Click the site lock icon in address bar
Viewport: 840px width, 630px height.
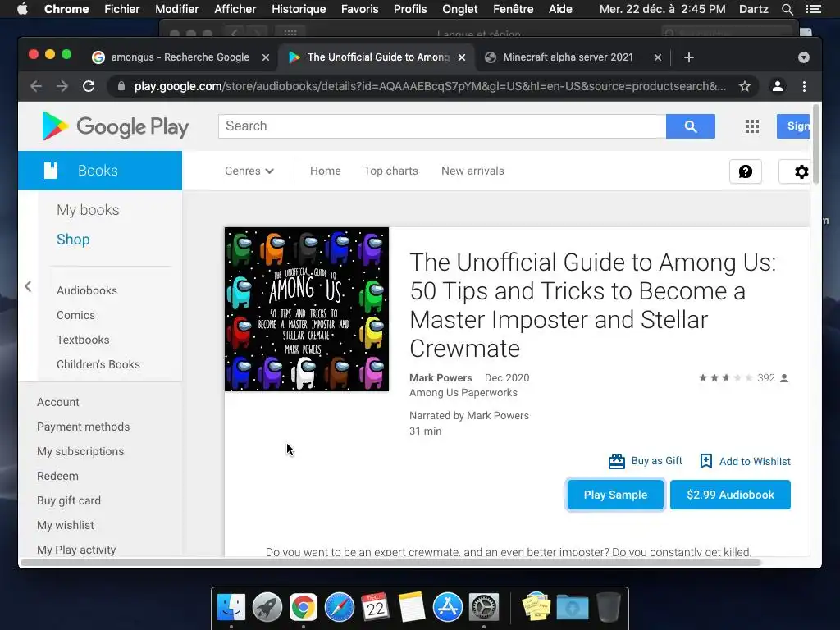click(121, 86)
